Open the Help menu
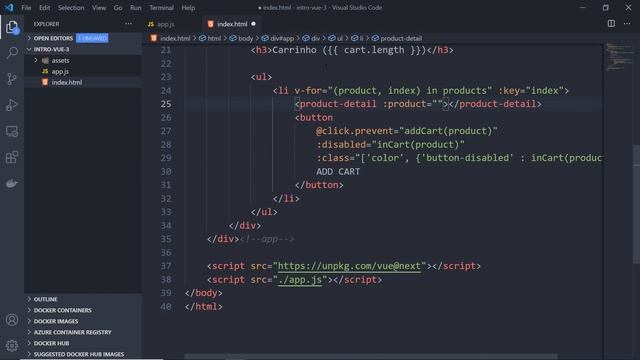Screen dimensions: 640x360 click(x=188, y=8)
